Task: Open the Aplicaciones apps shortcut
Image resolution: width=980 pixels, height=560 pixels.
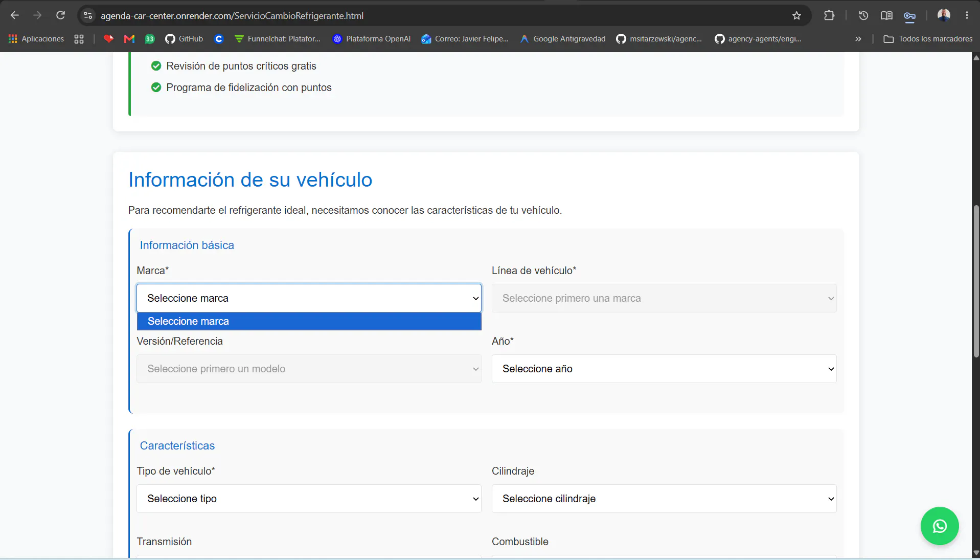Action: point(36,39)
